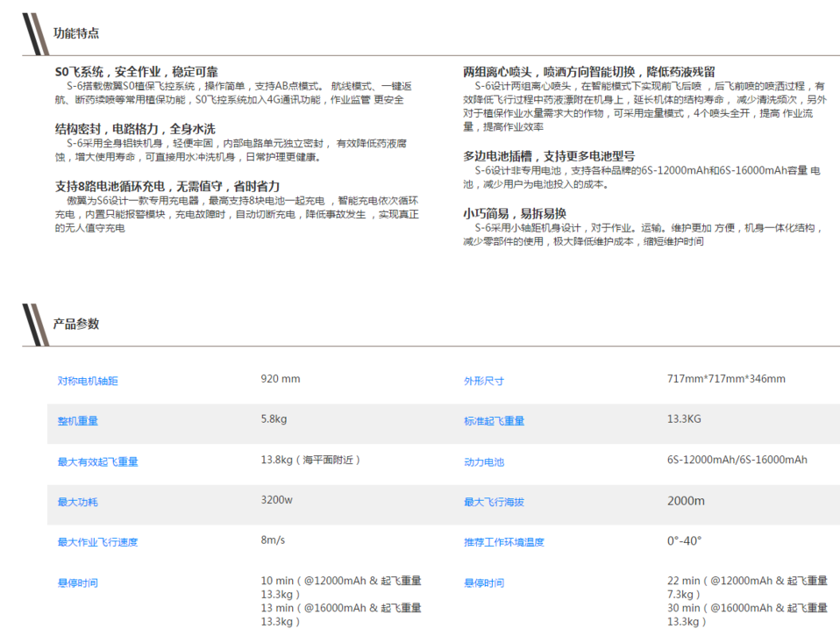Select heading S0飞系统，安全作业，稳定可靠
840x636 pixels.
[137, 72]
